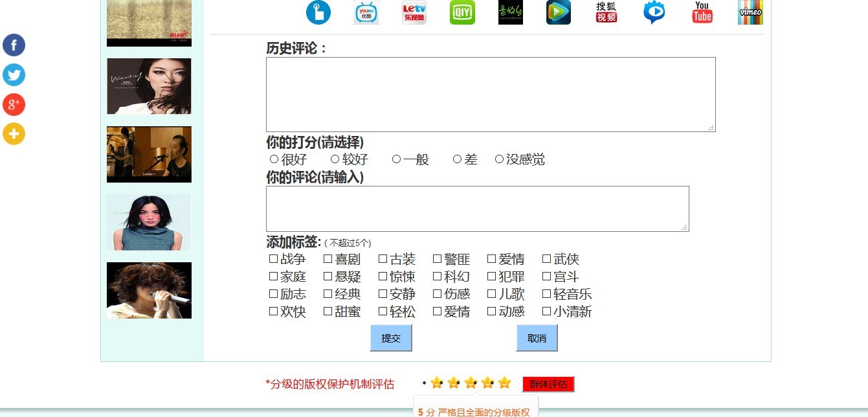Click the 取消 cancel button
This screenshot has width=868, height=417.
[537, 338]
